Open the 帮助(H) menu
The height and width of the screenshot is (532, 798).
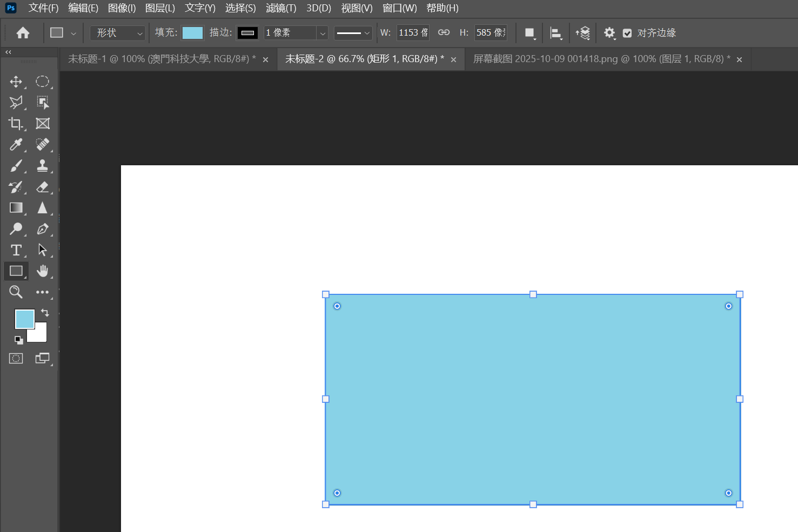tap(442, 8)
